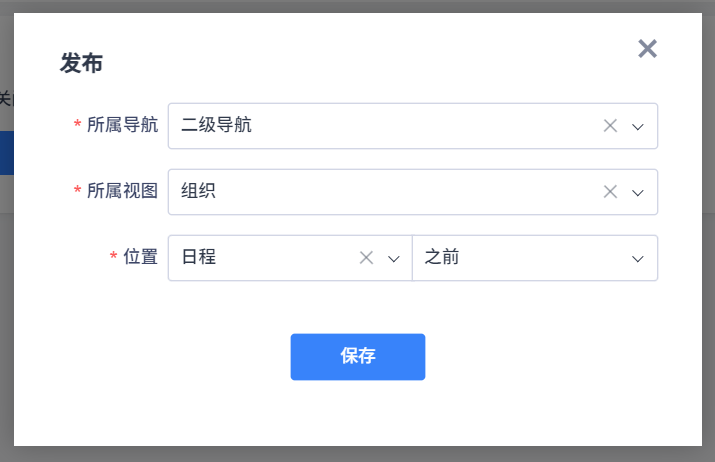Click the 发布 dialog title
The width and height of the screenshot is (715, 462).
tap(81, 64)
